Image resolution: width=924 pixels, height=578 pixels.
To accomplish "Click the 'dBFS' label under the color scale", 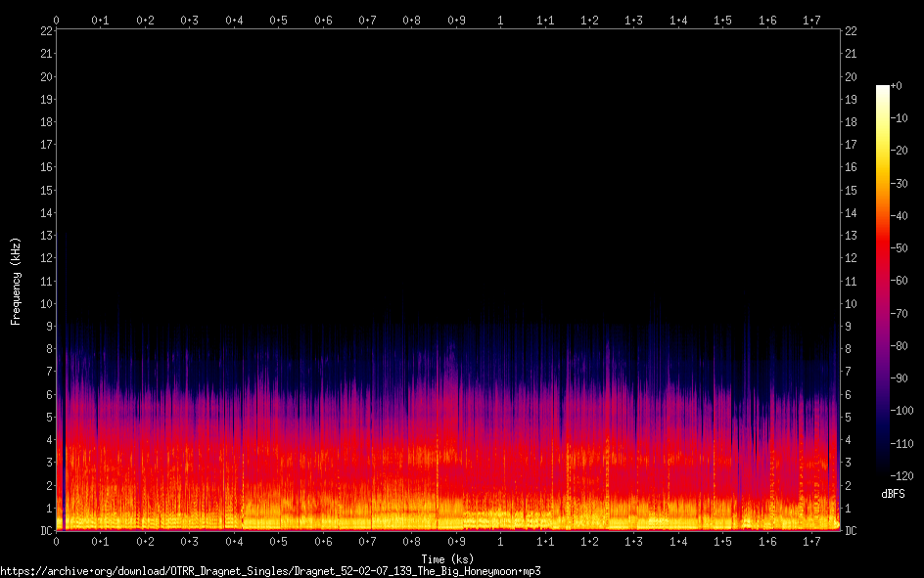I will (892, 495).
